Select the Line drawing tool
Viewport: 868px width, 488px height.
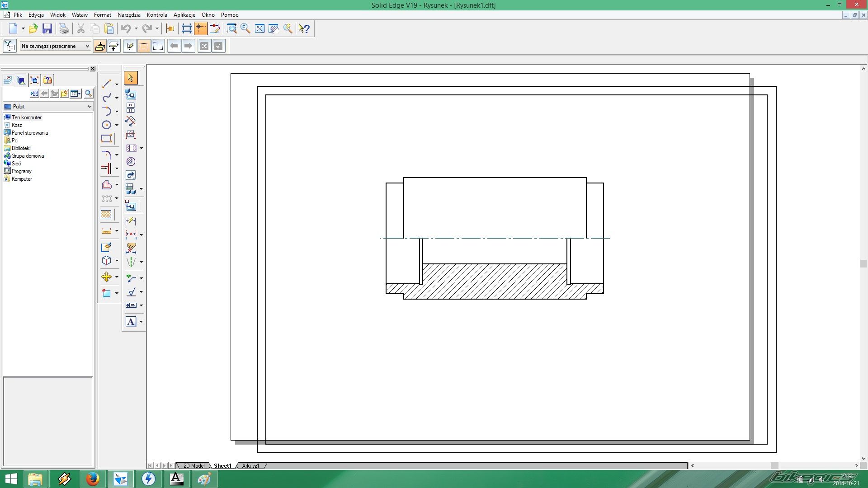point(106,84)
